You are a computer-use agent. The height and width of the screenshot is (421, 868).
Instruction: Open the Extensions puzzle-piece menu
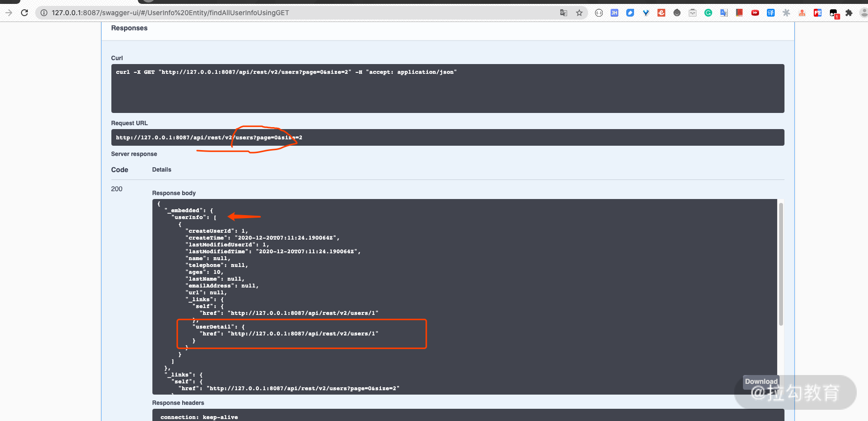[849, 13]
